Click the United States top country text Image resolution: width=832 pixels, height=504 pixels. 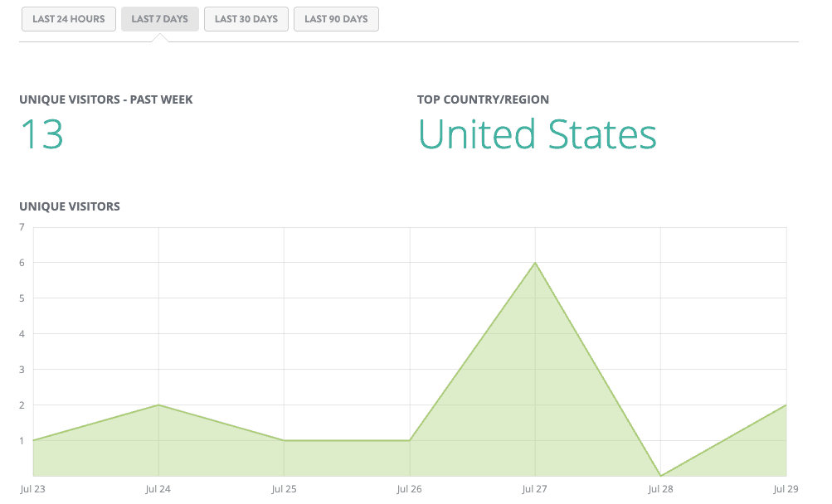coord(537,134)
